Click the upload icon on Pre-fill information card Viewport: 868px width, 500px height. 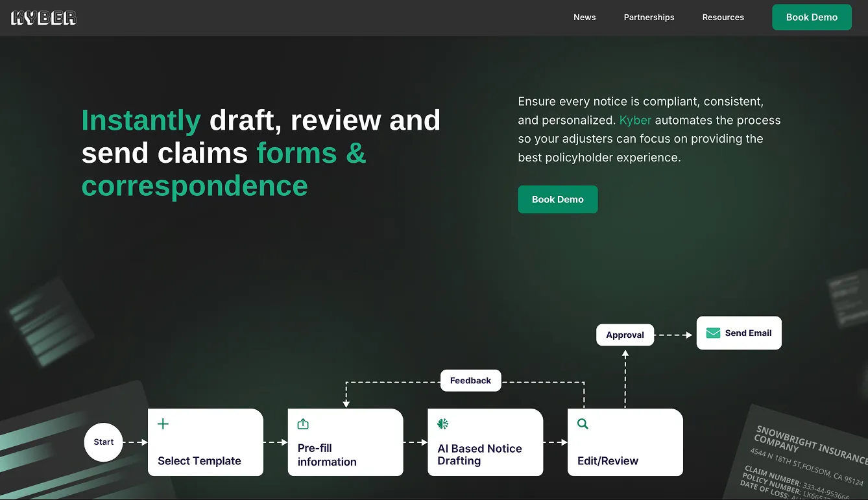coord(303,424)
